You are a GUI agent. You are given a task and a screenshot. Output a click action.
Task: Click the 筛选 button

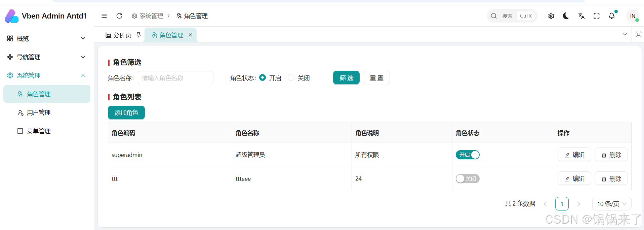(346, 78)
